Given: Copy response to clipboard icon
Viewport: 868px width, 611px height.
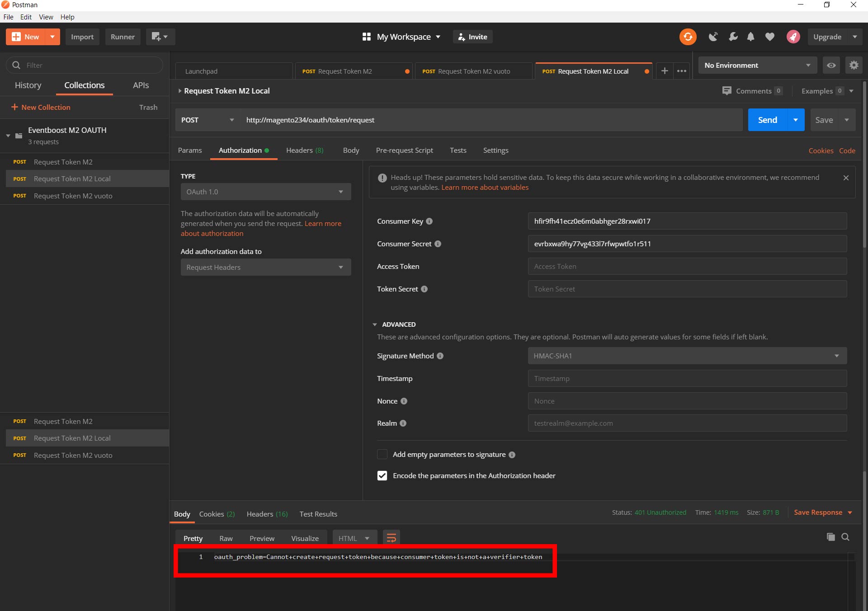Looking at the screenshot, I should click(x=830, y=537).
